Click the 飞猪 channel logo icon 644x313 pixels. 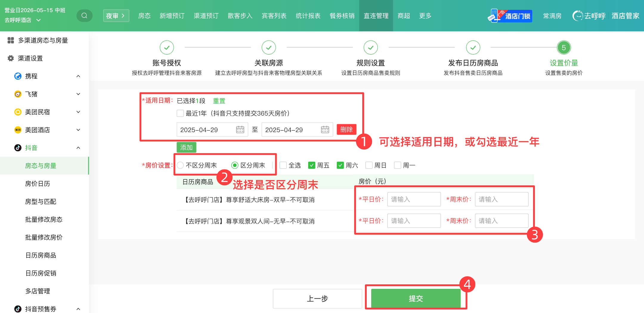18,94
